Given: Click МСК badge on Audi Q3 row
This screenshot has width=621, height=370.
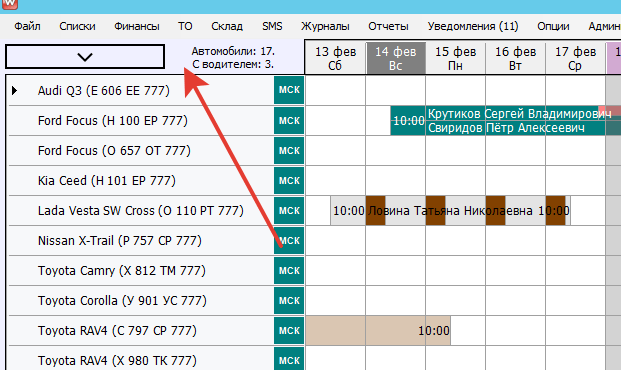Looking at the screenshot, I should [289, 90].
